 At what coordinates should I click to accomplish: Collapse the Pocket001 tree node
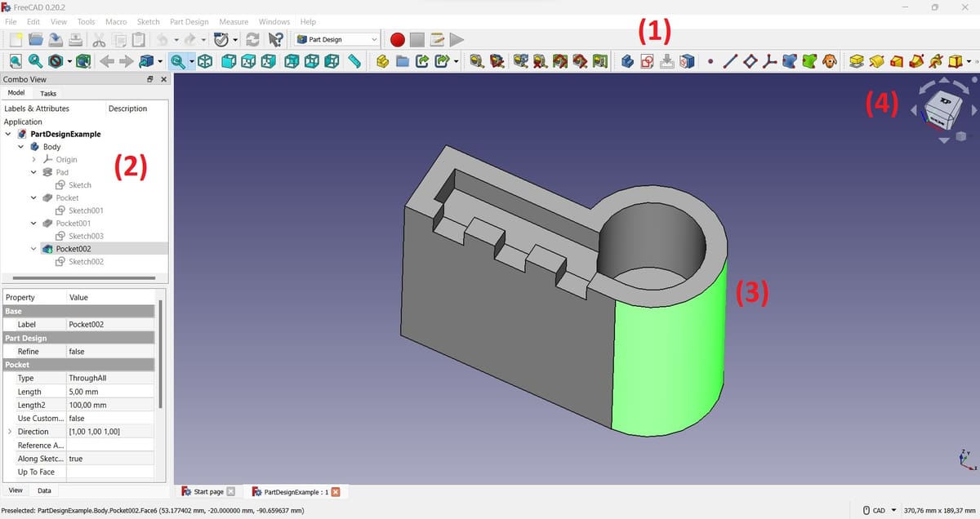click(x=33, y=223)
